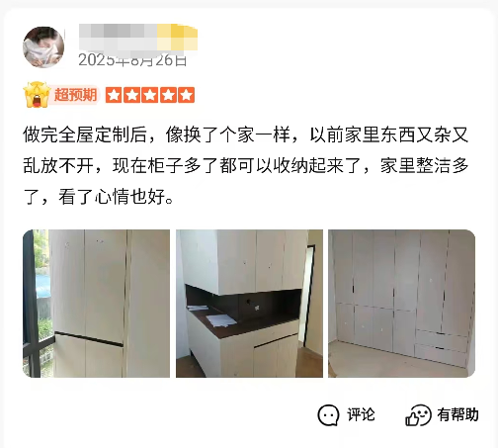498x448 pixels.
Task: Click the shocked face emoji badge
Action: point(37,95)
